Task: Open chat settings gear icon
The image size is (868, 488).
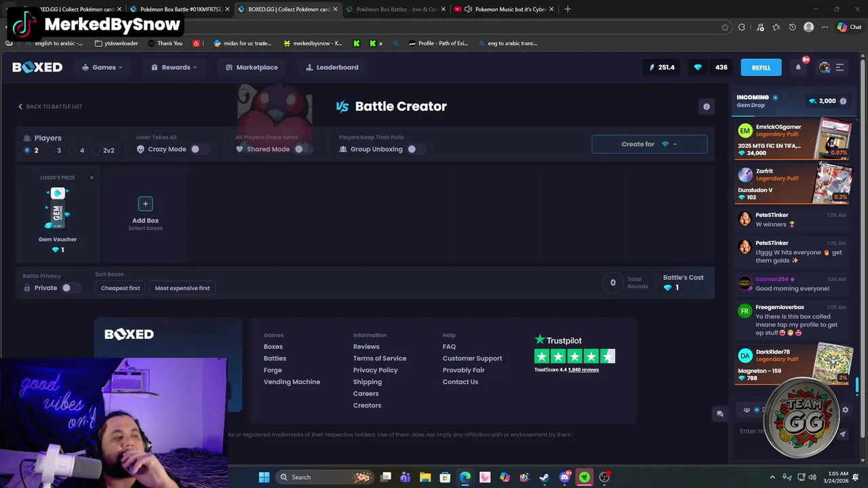Action: (x=845, y=410)
